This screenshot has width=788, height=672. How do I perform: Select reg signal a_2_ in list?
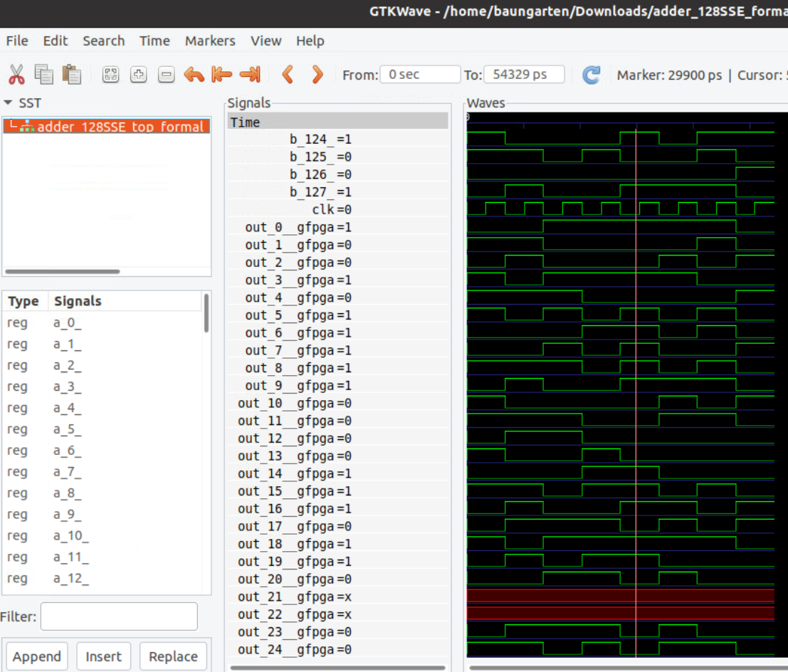click(x=103, y=365)
